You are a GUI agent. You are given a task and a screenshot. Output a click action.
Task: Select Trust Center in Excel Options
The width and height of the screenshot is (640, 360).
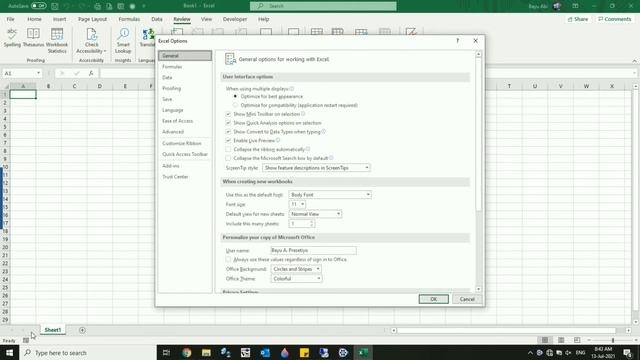tap(185, 177)
